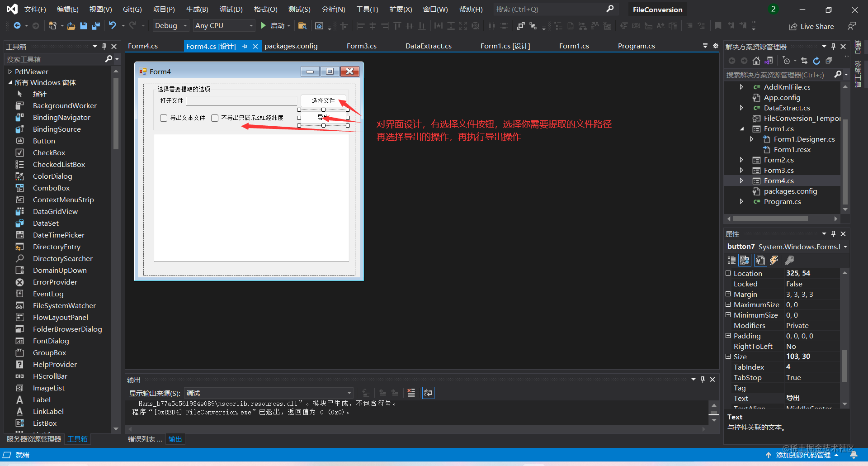868x466 pixels.
Task: Expand the Form4.cs tree node
Action: (x=741, y=181)
